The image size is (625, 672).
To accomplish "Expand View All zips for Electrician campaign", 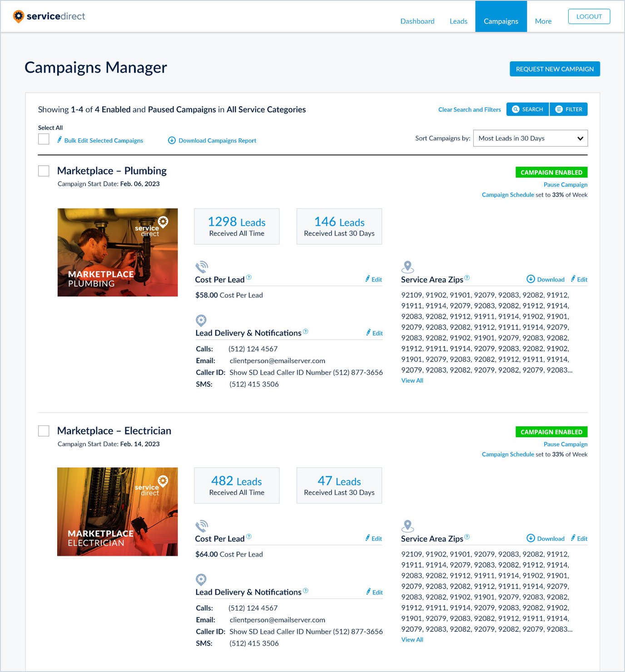I will click(412, 639).
